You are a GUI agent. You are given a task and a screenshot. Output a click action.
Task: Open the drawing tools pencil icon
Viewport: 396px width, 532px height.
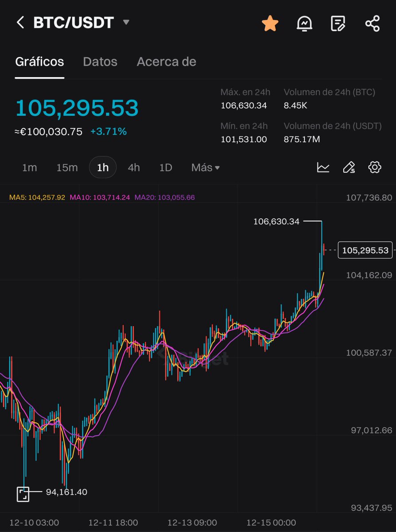(x=349, y=167)
